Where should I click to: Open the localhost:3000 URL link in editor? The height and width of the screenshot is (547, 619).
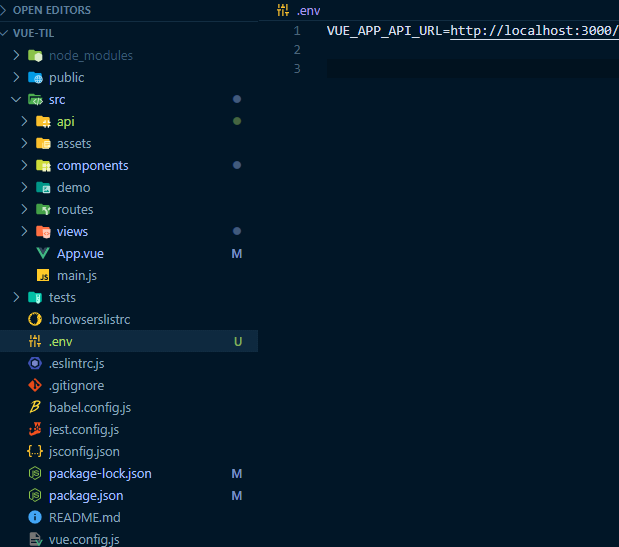click(534, 31)
